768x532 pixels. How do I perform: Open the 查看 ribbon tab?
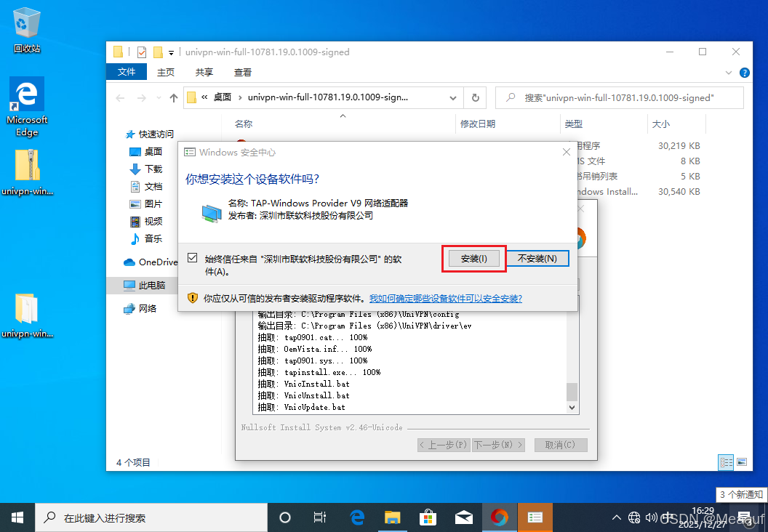pos(242,73)
